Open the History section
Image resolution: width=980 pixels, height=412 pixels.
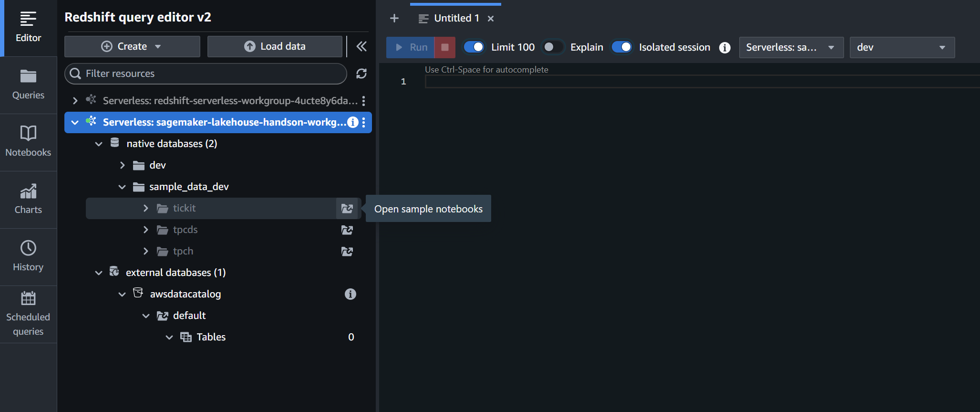point(28,257)
